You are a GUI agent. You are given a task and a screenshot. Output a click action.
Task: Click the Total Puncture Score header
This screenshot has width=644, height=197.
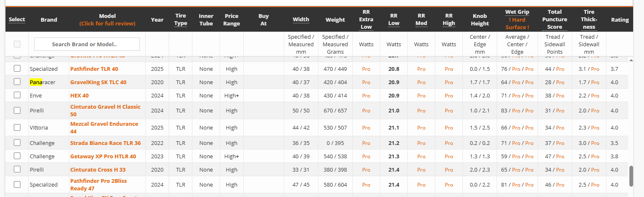(x=555, y=19)
